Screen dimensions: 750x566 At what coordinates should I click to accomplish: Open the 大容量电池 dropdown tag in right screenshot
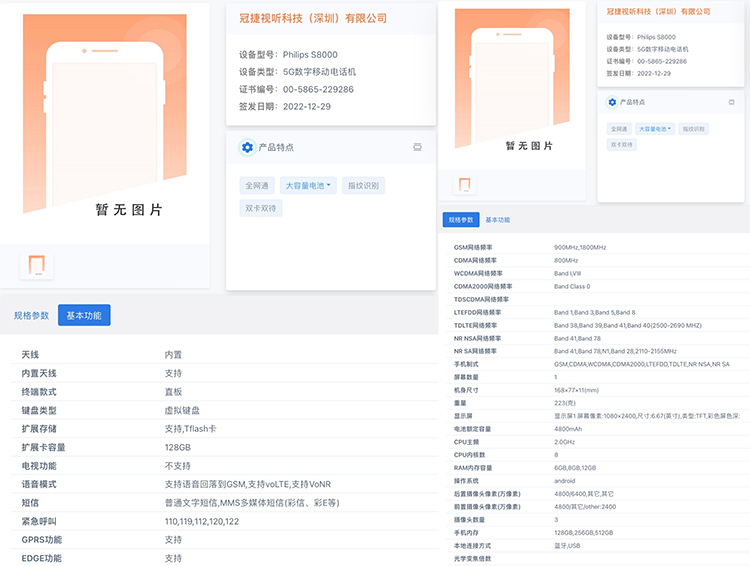click(655, 129)
